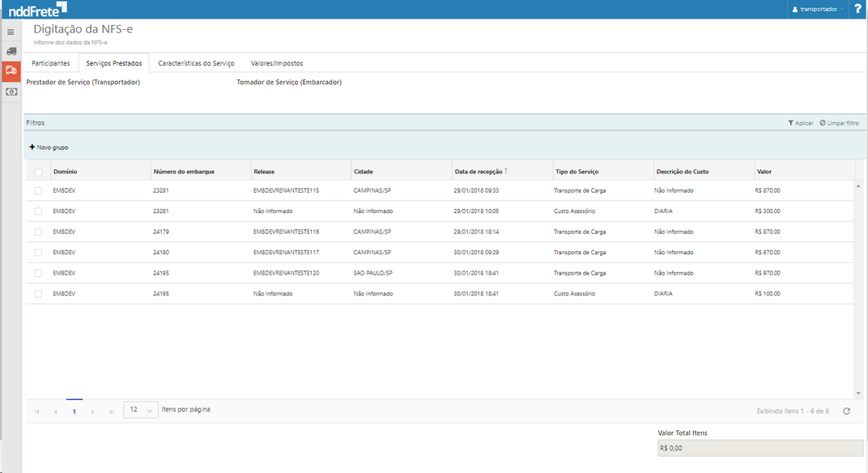Screen dimensions: 868x473
Task: Check the row with release EMBDEVRENANTESTE115
Action: pos(38,190)
